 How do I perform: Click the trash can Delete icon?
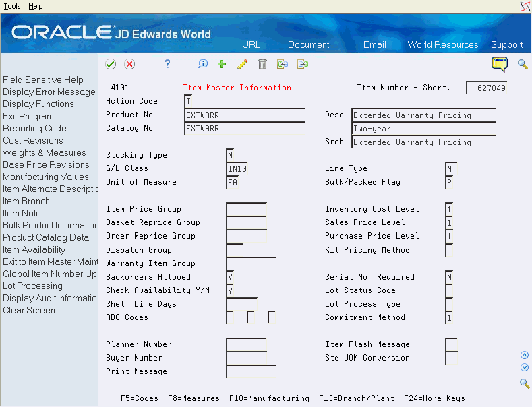[x=262, y=64]
